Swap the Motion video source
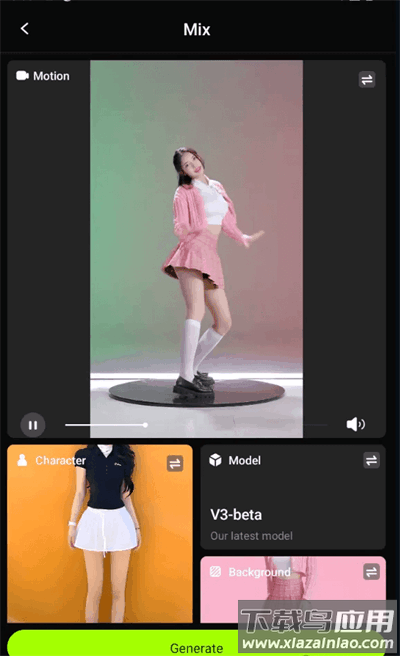The height and width of the screenshot is (656, 400). point(367,79)
